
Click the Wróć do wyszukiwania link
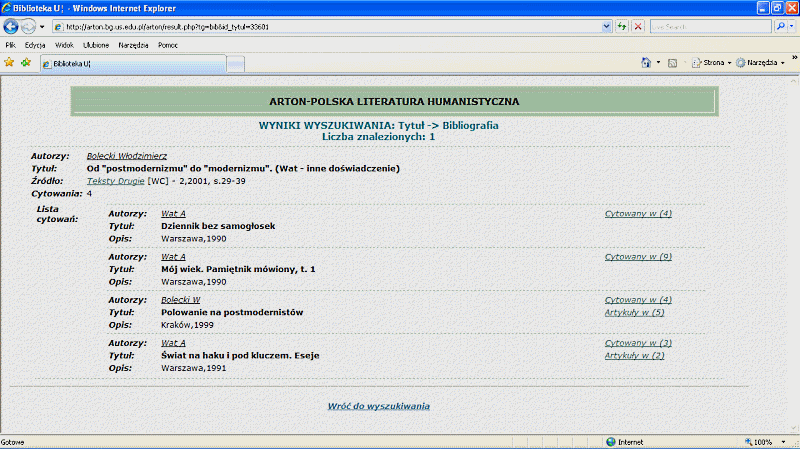pos(379,406)
